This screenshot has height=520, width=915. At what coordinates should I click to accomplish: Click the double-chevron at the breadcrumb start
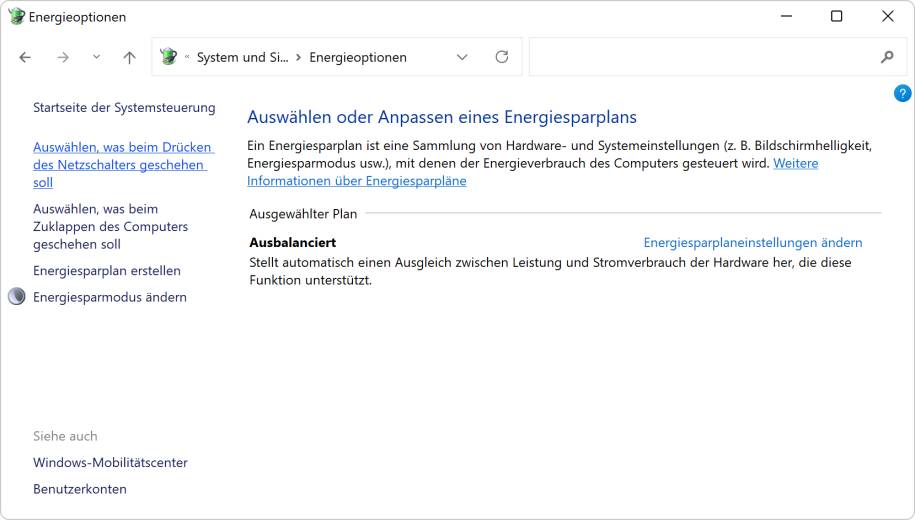(x=187, y=57)
